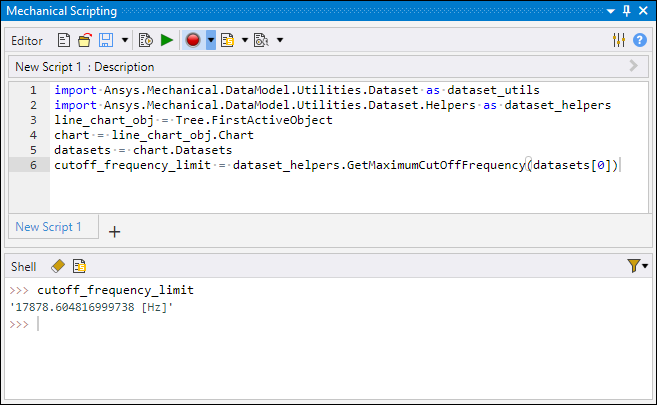Open the panel options dropdown in title bar
This screenshot has width=657, height=405.
click(x=611, y=11)
